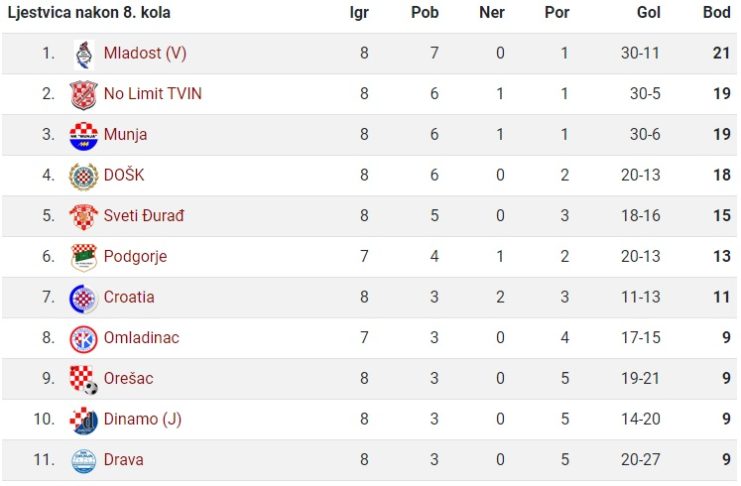Screen dimensions: 741x486
Task: Click the Omladinac club emblem
Action: pos(84,339)
